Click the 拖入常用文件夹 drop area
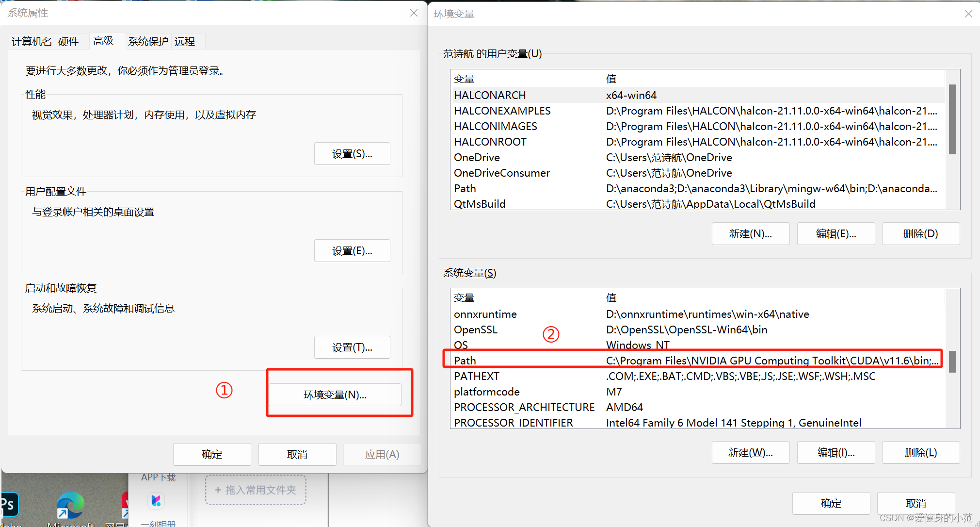The image size is (980, 527). [256, 490]
